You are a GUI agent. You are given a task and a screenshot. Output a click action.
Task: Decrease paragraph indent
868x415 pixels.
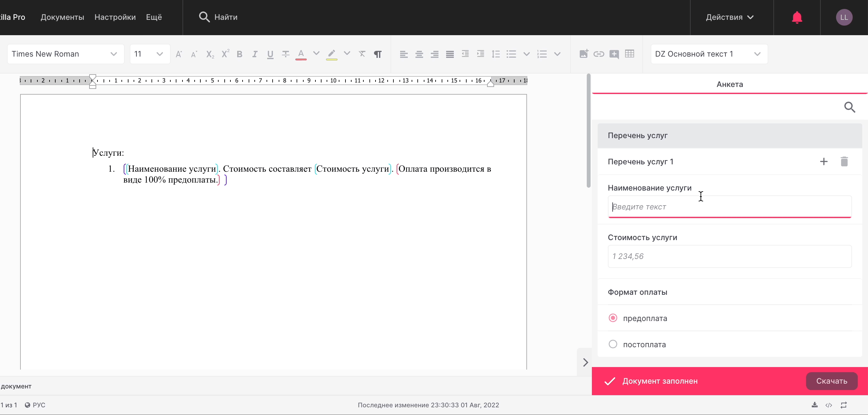click(465, 54)
